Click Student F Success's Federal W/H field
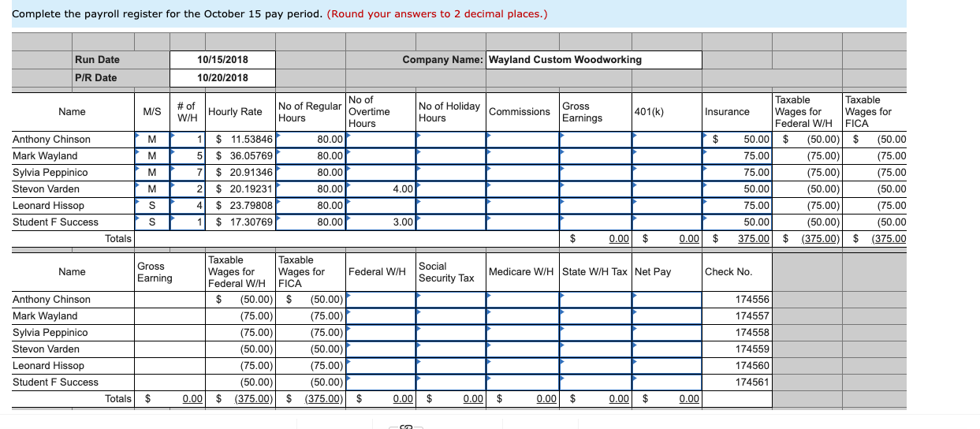This screenshot has height=429, width=980. tap(380, 382)
